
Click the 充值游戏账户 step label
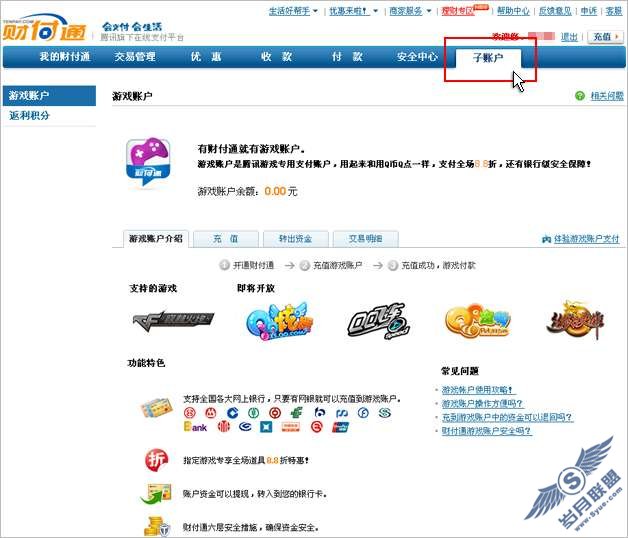(x=337, y=265)
